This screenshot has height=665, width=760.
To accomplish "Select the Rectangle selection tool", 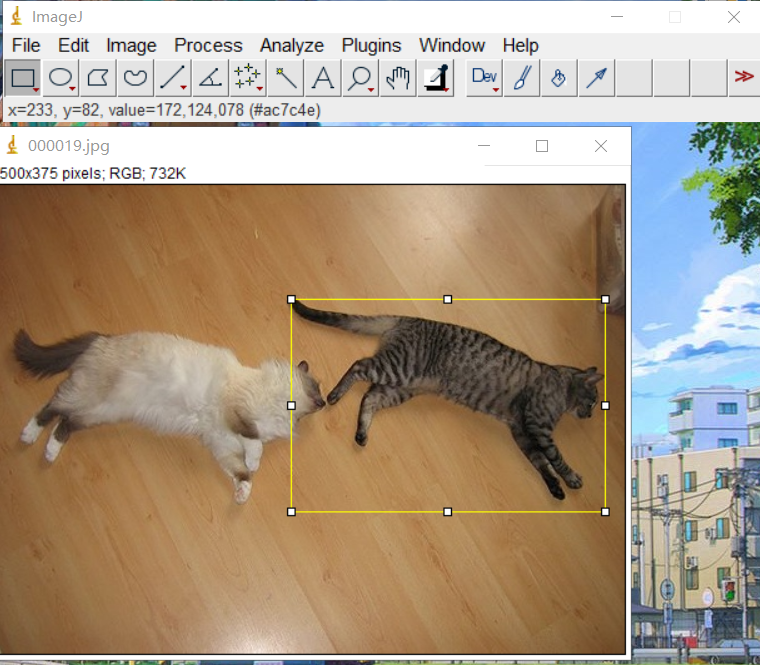I will [23, 78].
